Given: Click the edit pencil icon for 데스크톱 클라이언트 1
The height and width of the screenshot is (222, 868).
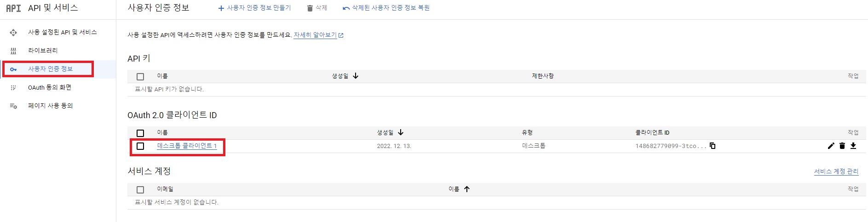Looking at the screenshot, I should pos(831,146).
